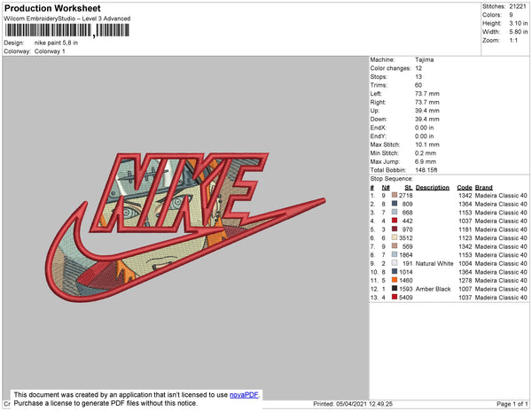Screen dimensions: 532x411
Task: Click the dark red swatch beside 970
Action: tap(395, 229)
